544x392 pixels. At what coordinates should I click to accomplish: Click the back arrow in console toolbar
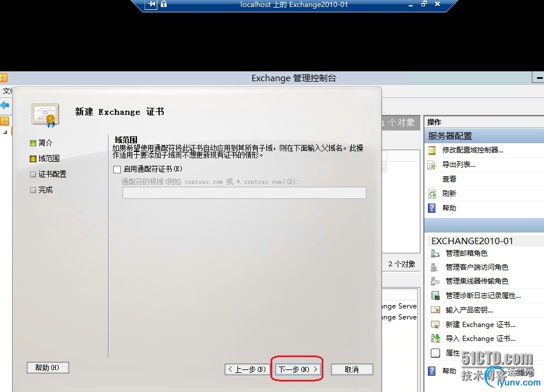(5, 105)
